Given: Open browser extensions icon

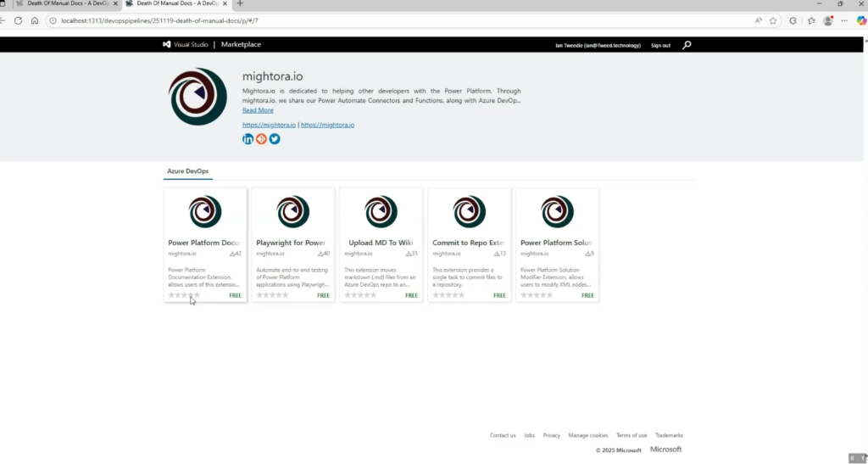Looking at the screenshot, I should (x=793, y=20).
